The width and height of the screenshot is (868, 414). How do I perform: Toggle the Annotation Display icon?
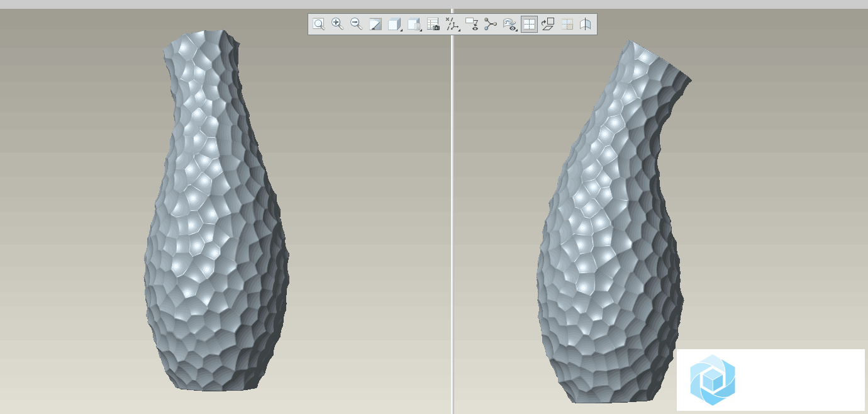click(472, 25)
